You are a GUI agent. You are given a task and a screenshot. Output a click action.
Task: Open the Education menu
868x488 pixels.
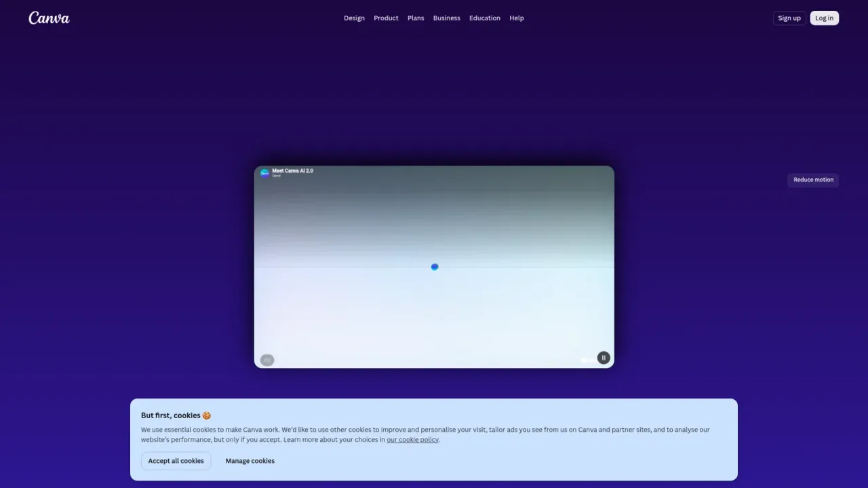click(485, 18)
